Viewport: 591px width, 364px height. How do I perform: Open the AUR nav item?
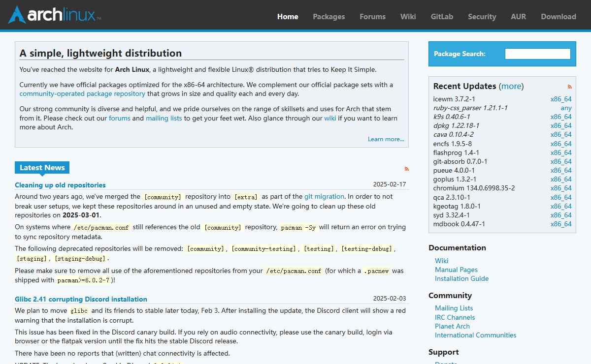[518, 16]
